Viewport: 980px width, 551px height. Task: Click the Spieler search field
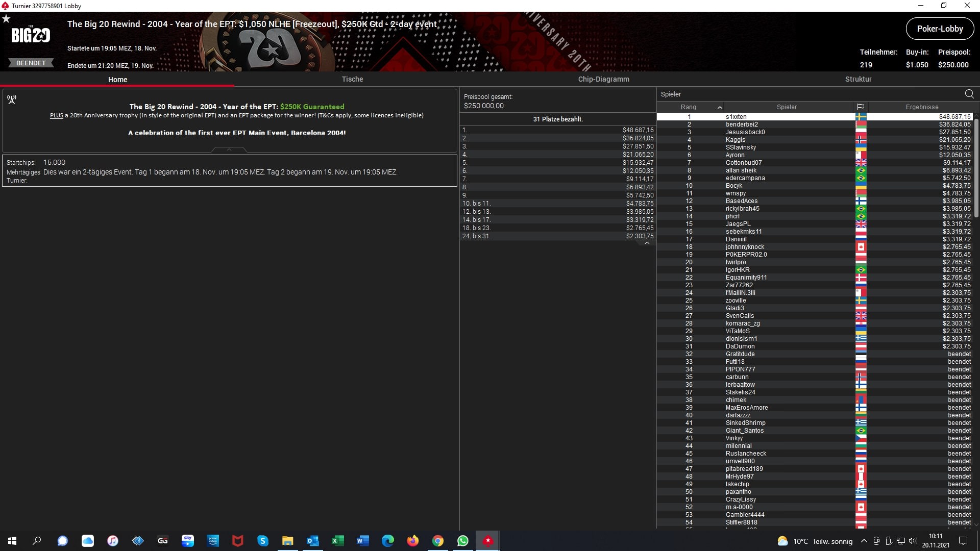point(810,94)
